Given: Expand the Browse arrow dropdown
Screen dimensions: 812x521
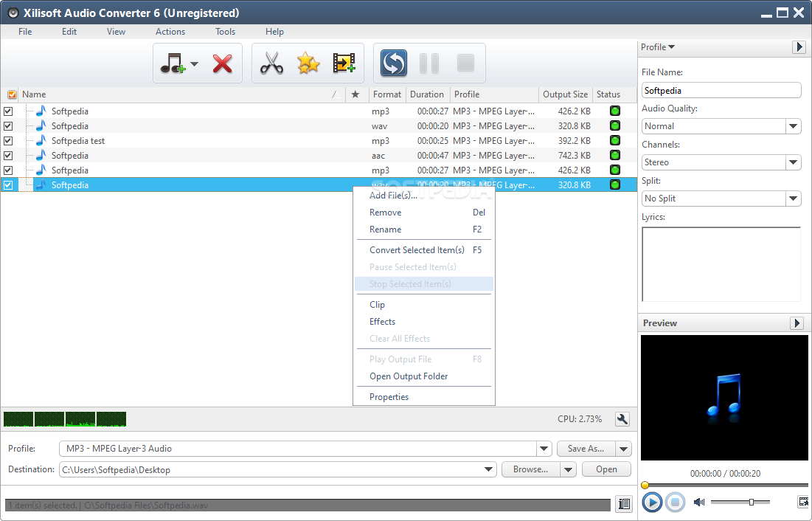Looking at the screenshot, I should pos(568,469).
